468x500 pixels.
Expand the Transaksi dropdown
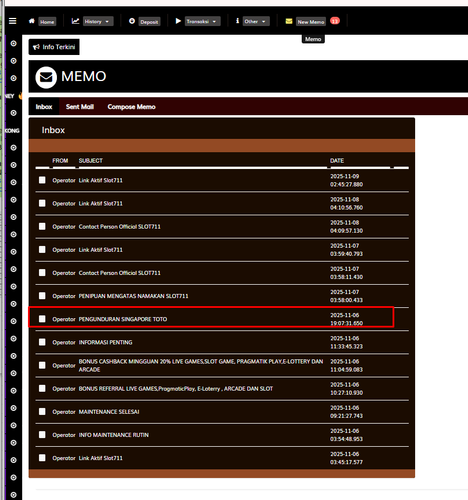[x=203, y=21]
